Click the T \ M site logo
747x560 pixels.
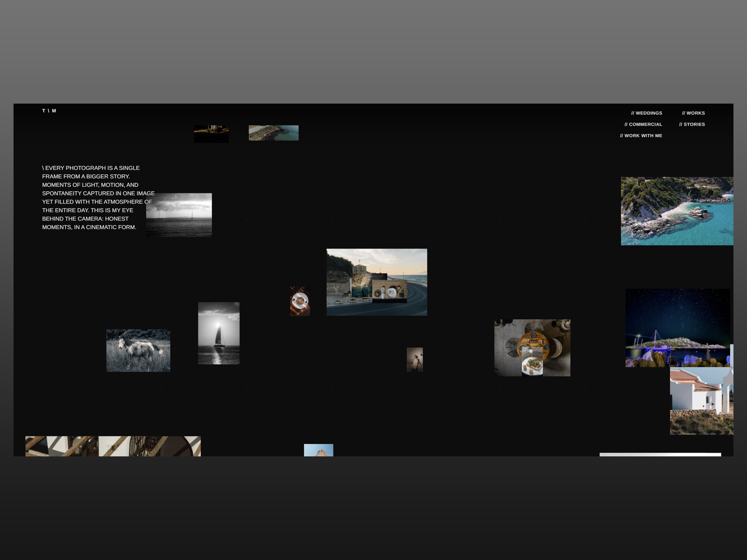pyautogui.click(x=49, y=111)
